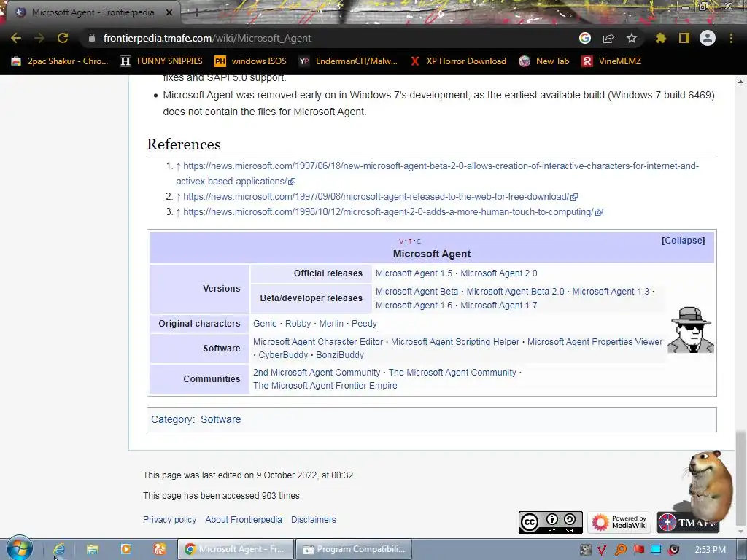Open Microsoft Agent Scripting Helper link

(x=455, y=342)
